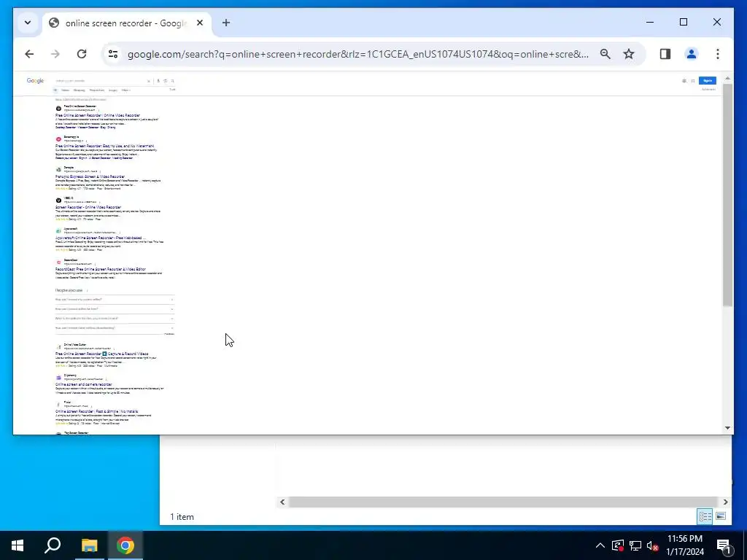Open the Google apps grid
The width and height of the screenshot is (747, 560).
pyautogui.click(x=693, y=81)
